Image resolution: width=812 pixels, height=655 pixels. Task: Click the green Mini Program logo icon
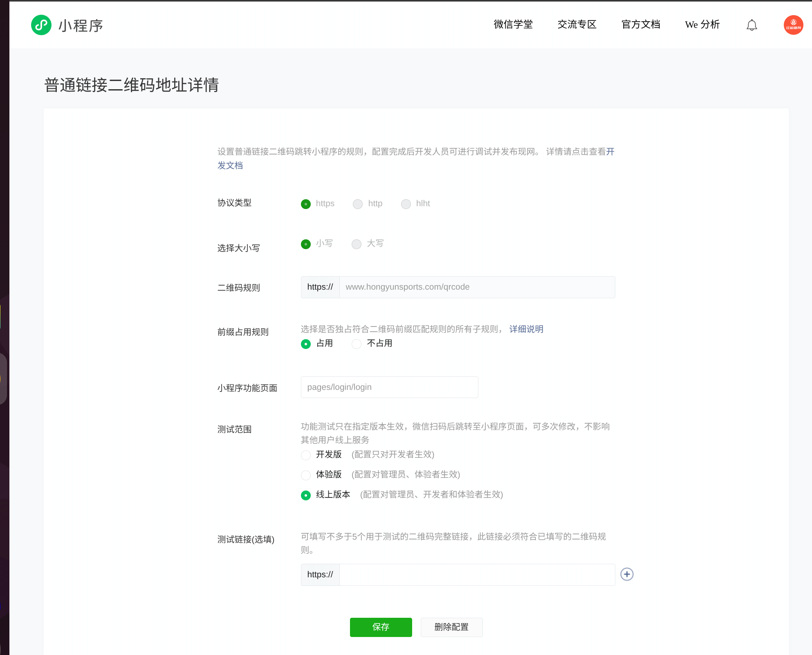[x=41, y=25]
